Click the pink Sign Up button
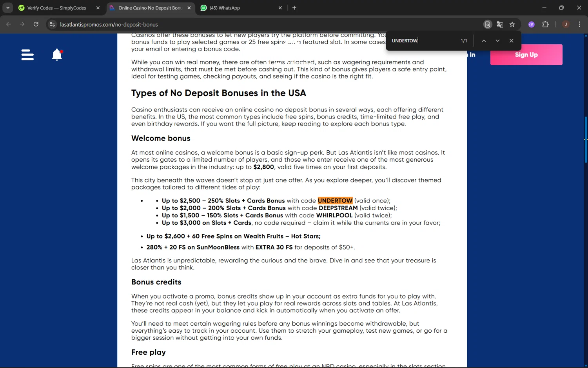Image resolution: width=588 pixels, height=368 pixels. coord(526,55)
